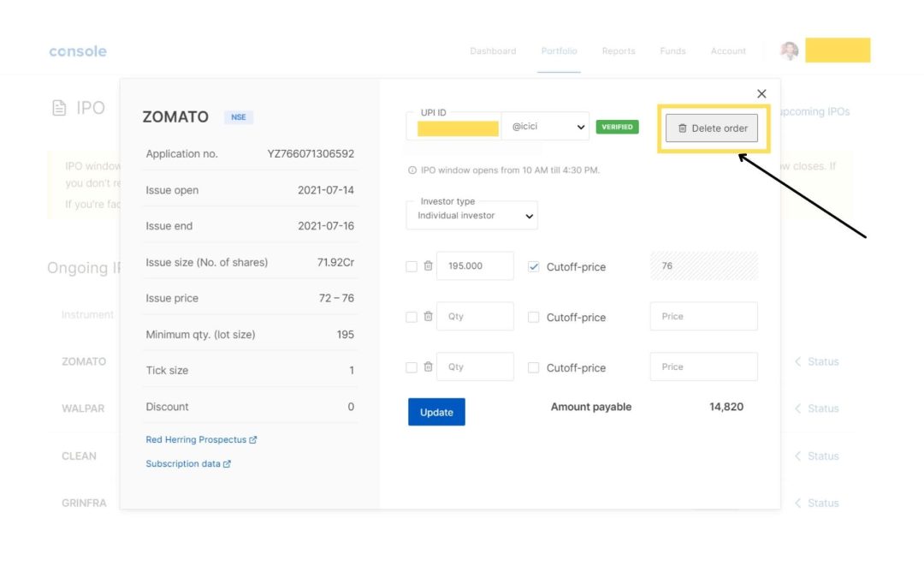
Task: Click trash icon for the third bid row
Action: (429, 366)
